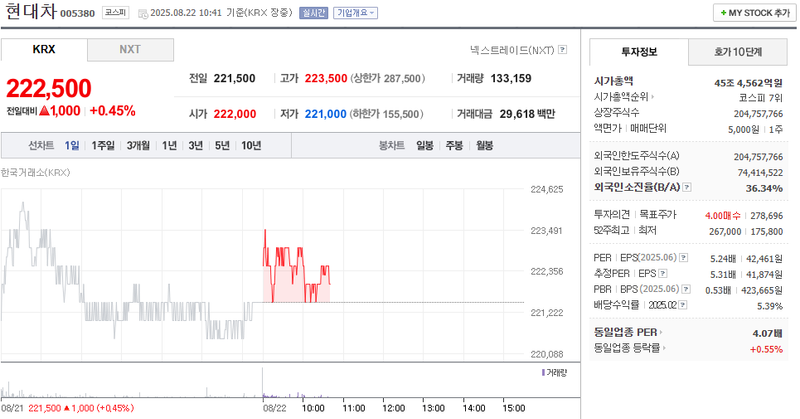Click the 시가총액 label
The image size is (800, 419).
[614, 81]
